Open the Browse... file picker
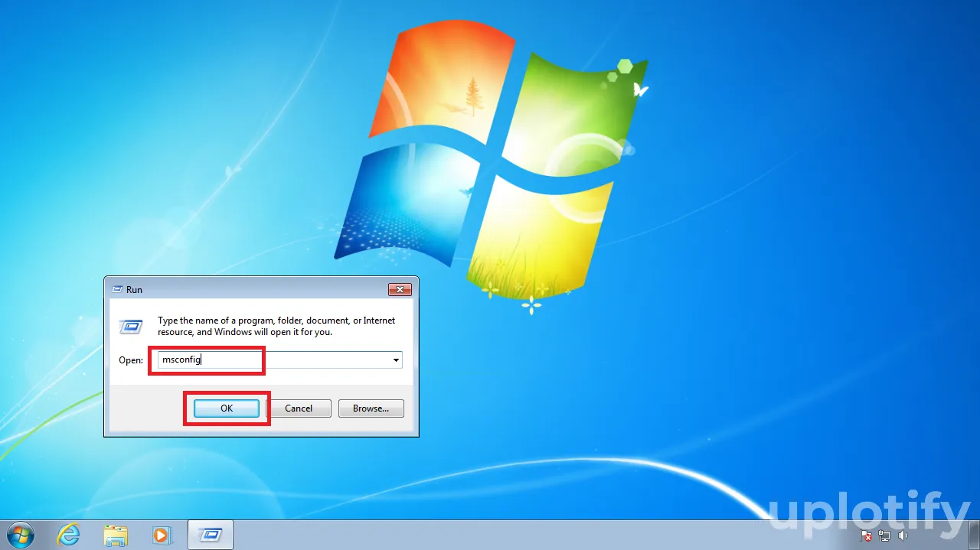Image resolution: width=980 pixels, height=550 pixels. (x=371, y=408)
